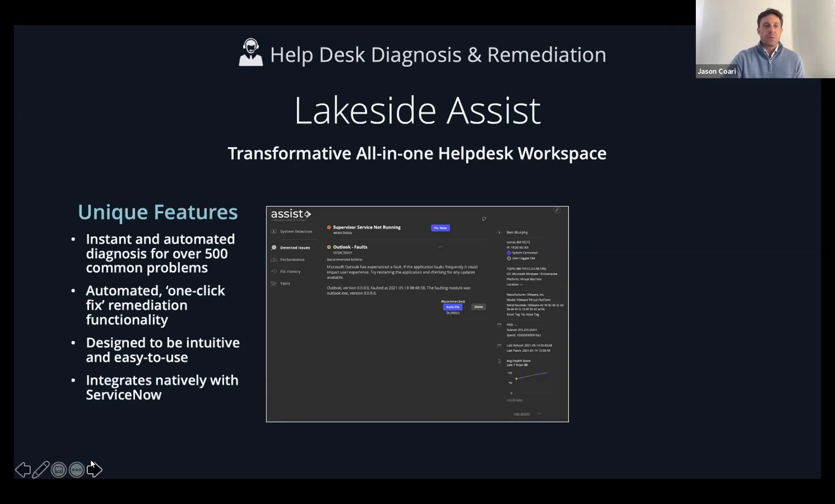Open Fix History menu item
This screenshot has height=504, width=835.
coord(290,272)
